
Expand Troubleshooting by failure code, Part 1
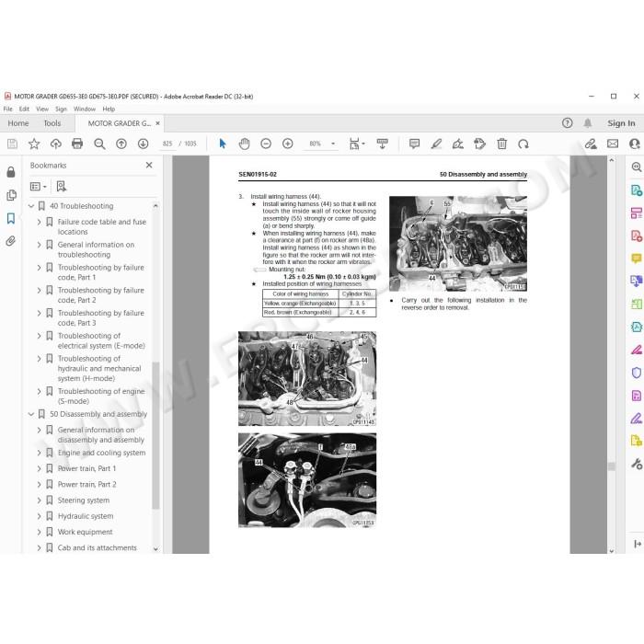click(x=39, y=268)
